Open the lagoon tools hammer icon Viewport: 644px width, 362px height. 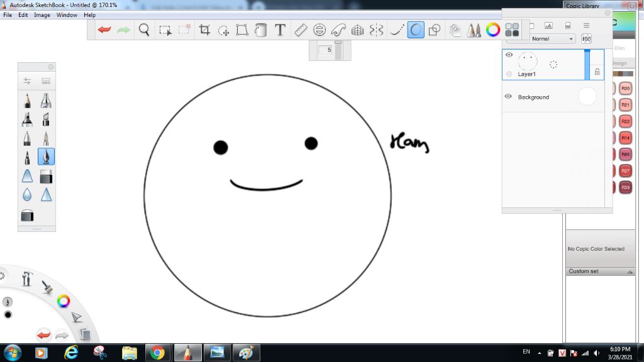27,278
